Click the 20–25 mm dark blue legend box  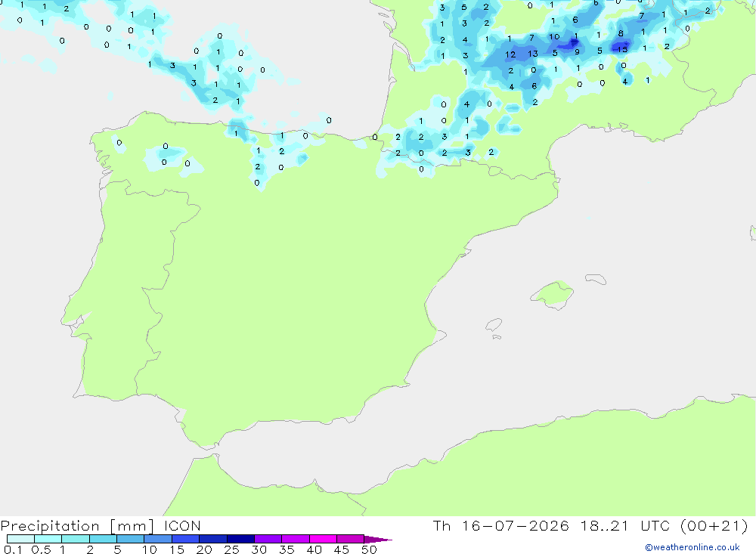tap(213, 539)
